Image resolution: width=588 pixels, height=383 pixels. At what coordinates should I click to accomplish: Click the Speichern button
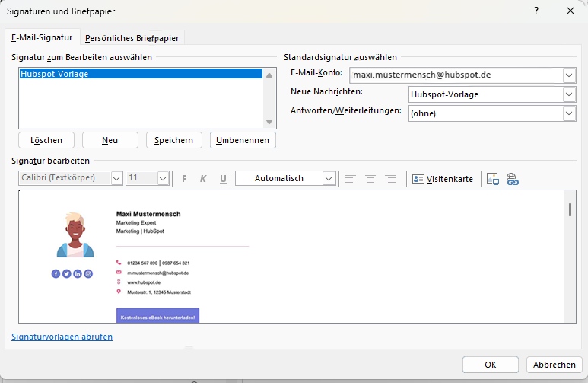point(174,140)
